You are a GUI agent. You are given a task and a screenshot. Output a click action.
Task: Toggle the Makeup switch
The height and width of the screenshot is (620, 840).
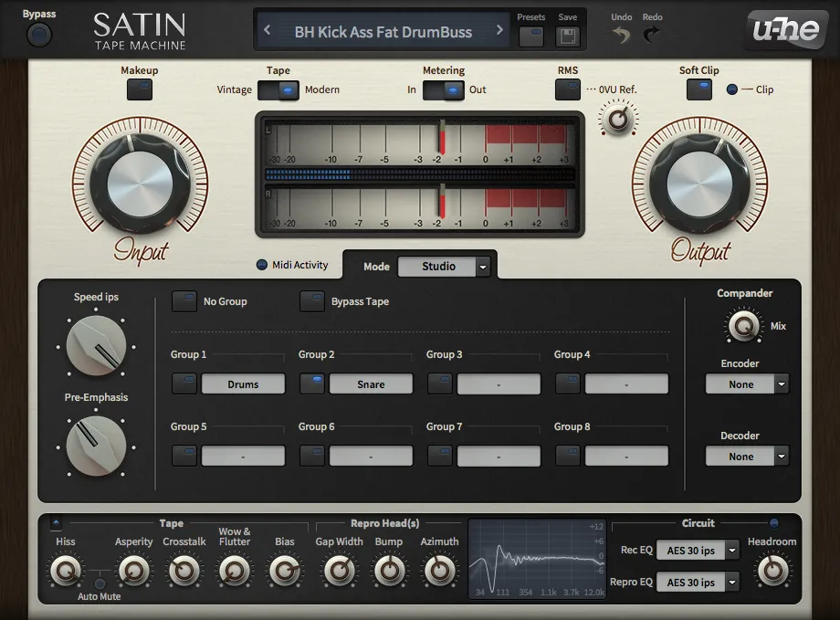coord(139,89)
